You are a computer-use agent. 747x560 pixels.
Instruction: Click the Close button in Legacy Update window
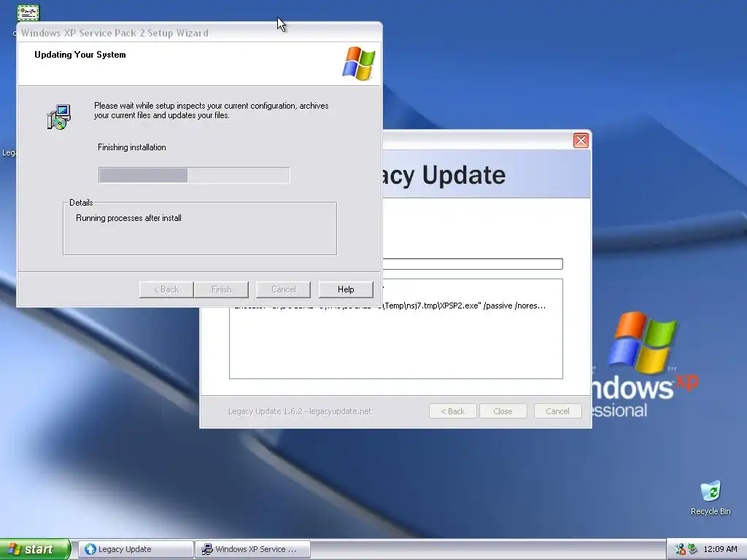pyautogui.click(x=503, y=411)
